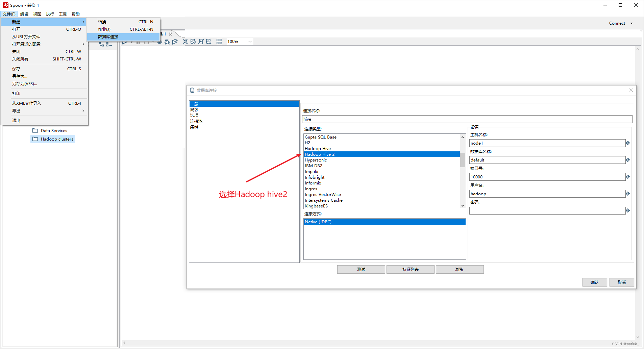Click the collapse list icon in left panel
Screen dimensions: 644x349
[109, 44]
